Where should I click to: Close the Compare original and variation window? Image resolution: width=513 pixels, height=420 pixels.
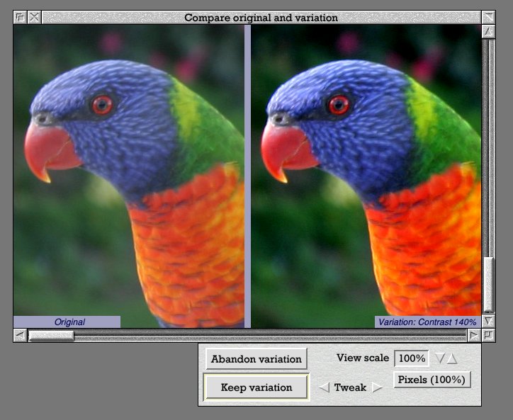(x=34, y=17)
